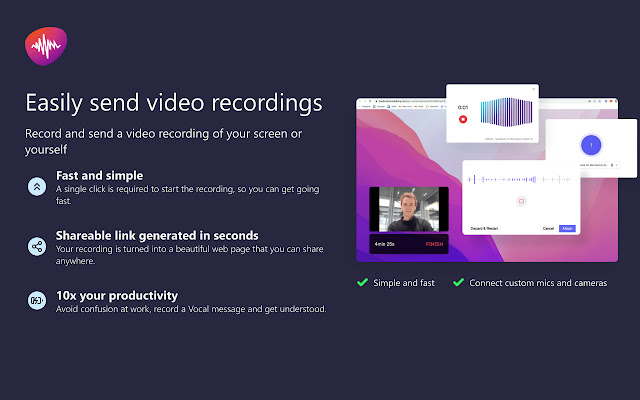Click the blue countdown circle

coord(591,145)
